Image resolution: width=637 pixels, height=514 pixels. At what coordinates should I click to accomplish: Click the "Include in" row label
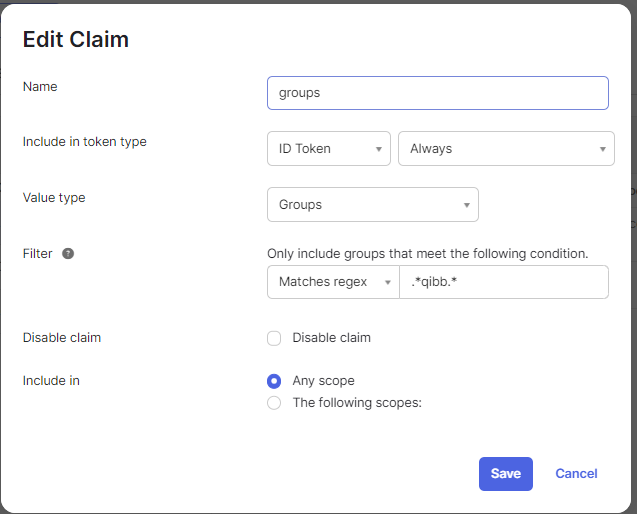(x=51, y=381)
